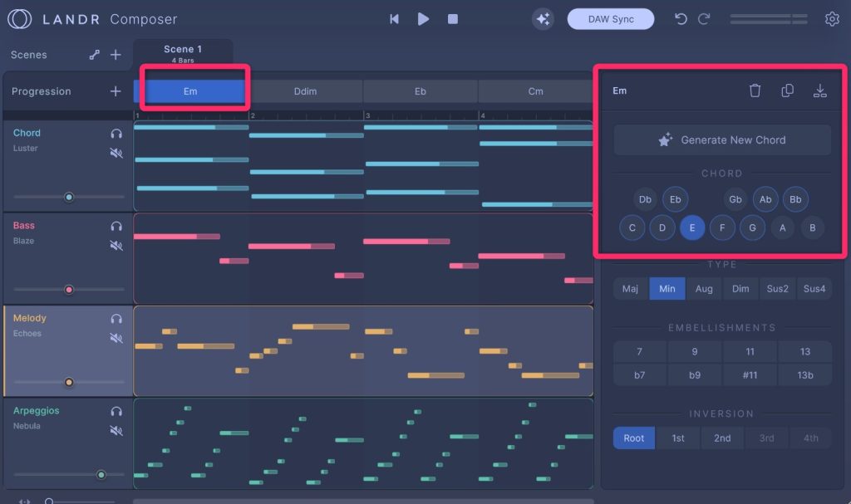This screenshot has width=851, height=504.
Task: Duplicate the Em chord with copy icon
Action: click(x=787, y=91)
